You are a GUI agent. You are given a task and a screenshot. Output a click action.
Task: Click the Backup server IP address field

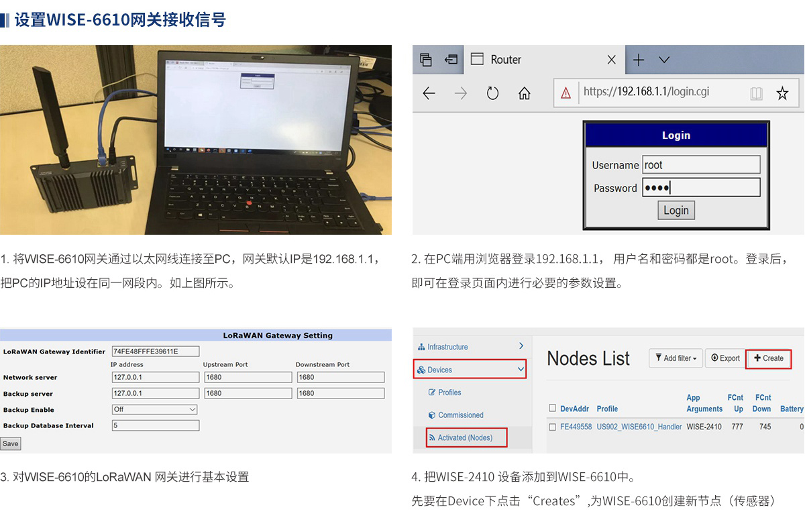click(155, 393)
